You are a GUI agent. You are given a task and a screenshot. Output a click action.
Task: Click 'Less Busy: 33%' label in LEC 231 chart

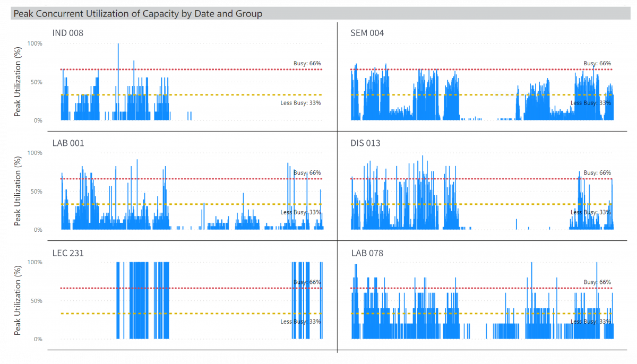click(x=300, y=322)
